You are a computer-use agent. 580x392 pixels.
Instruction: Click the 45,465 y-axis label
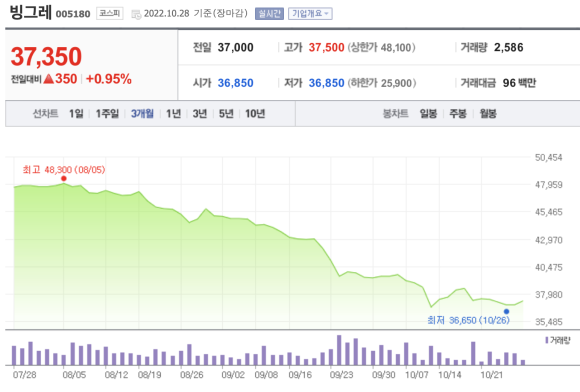pyautogui.click(x=549, y=212)
